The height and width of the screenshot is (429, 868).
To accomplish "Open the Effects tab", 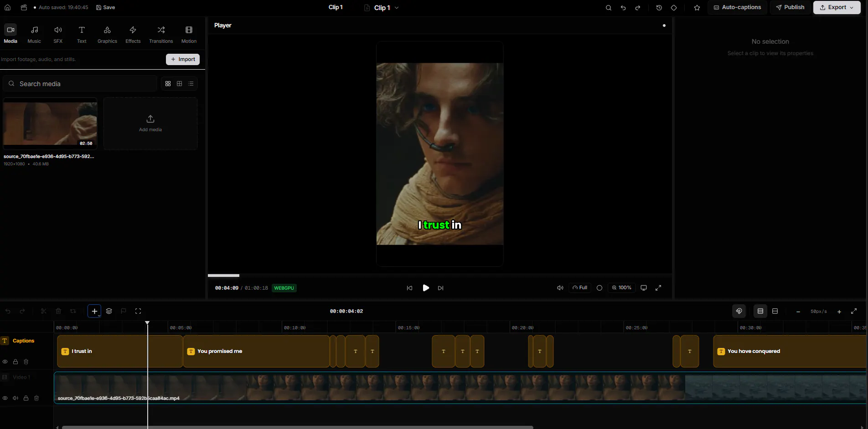I will (133, 34).
